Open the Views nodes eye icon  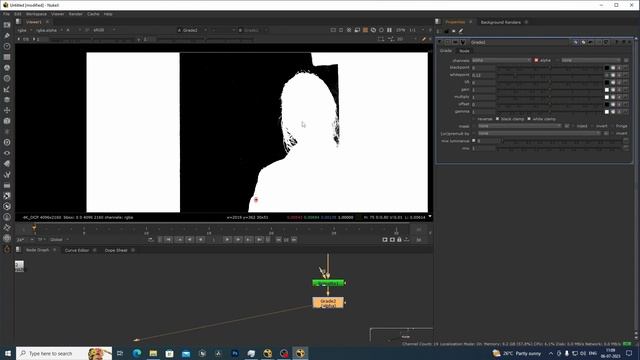(x=7, y=153)
